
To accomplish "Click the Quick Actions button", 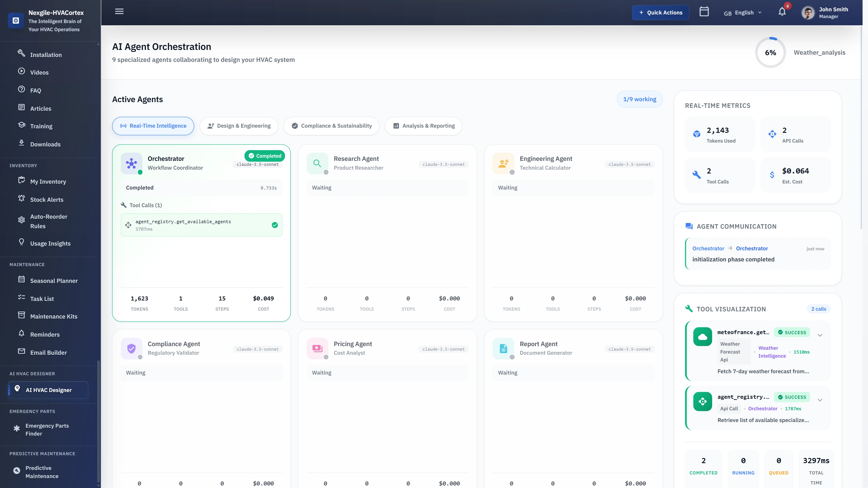I will pyautogui.click(x=660, y=12).
